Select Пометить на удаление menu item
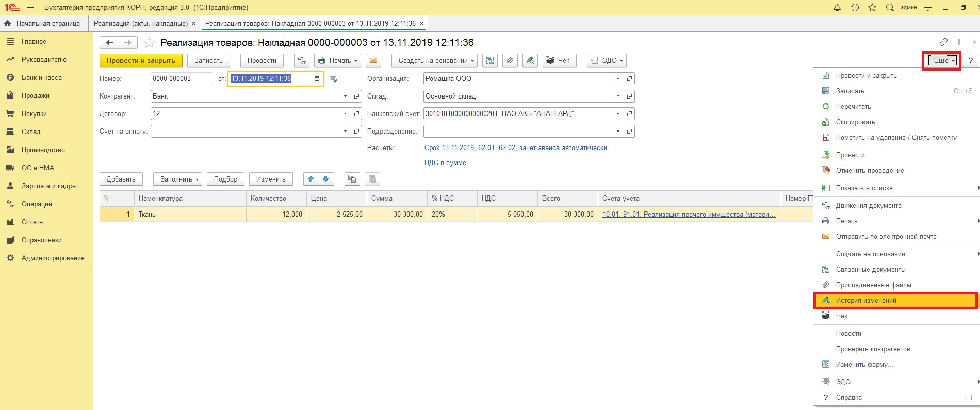The image size is (980, 410). pos(896,137)
